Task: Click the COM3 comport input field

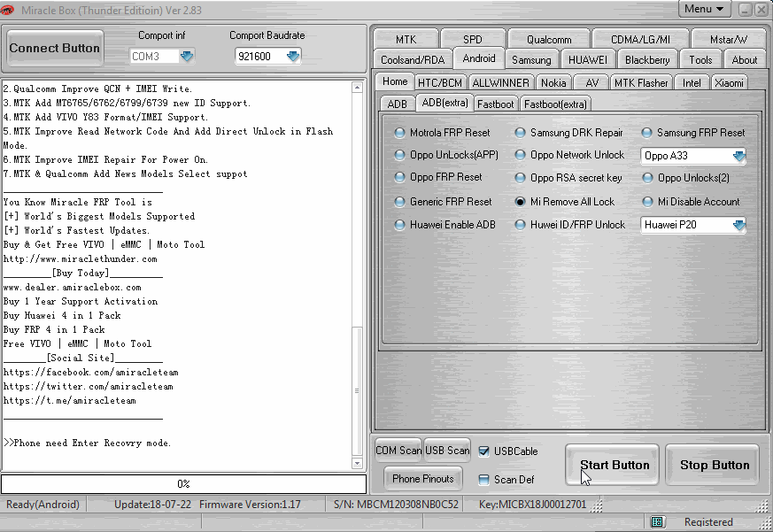Action: tap(154, 56)
